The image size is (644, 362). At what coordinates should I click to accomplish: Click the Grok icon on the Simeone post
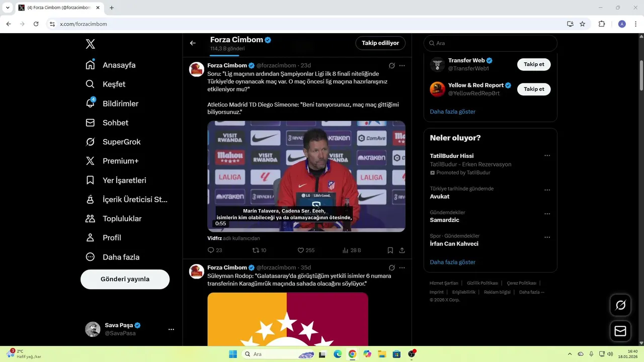pos(392,65)
